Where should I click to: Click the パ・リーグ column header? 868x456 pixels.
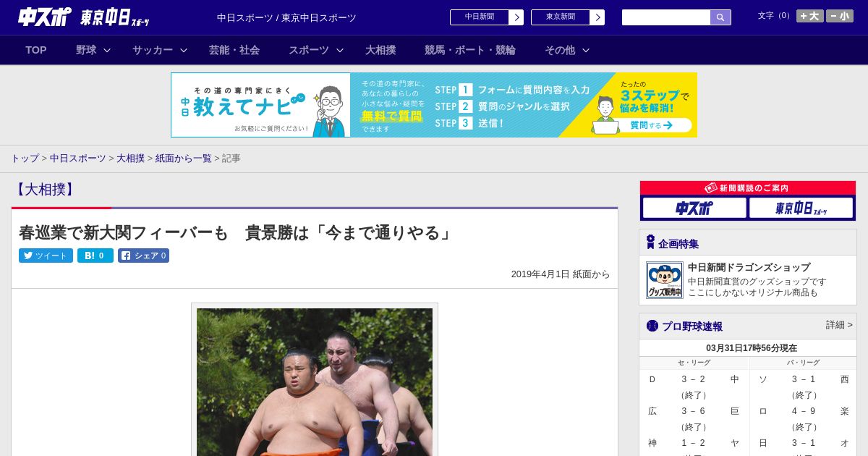804,363
